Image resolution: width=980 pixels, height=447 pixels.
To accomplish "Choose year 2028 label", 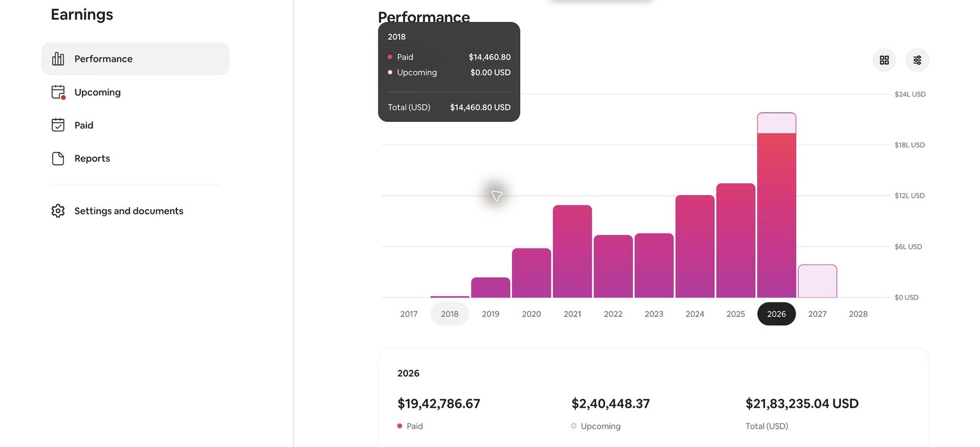I will click(x=858, y=314).
